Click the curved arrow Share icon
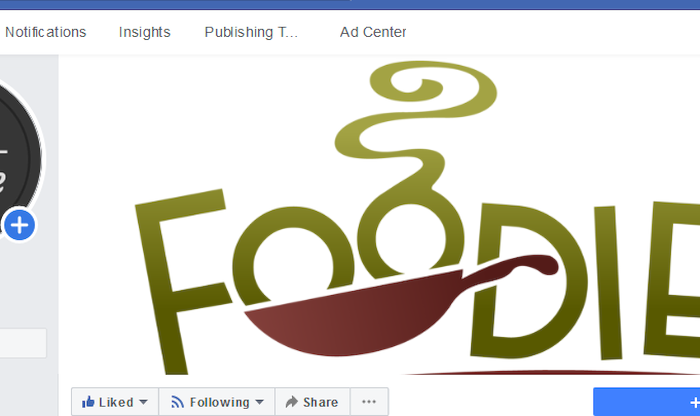Viewport: 700px width, 416px height. 292,402
